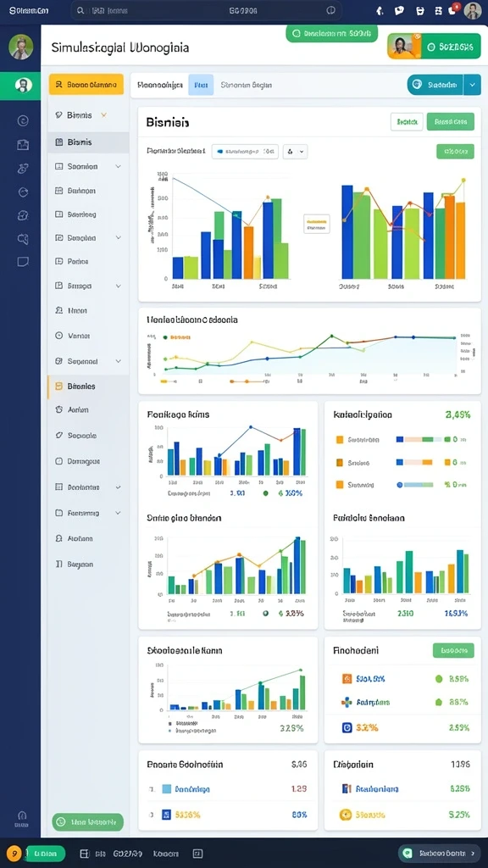Open the 'Bisnis' sidebar item with gray highlight
488x868 pixels.
click(x=88, y=142)
